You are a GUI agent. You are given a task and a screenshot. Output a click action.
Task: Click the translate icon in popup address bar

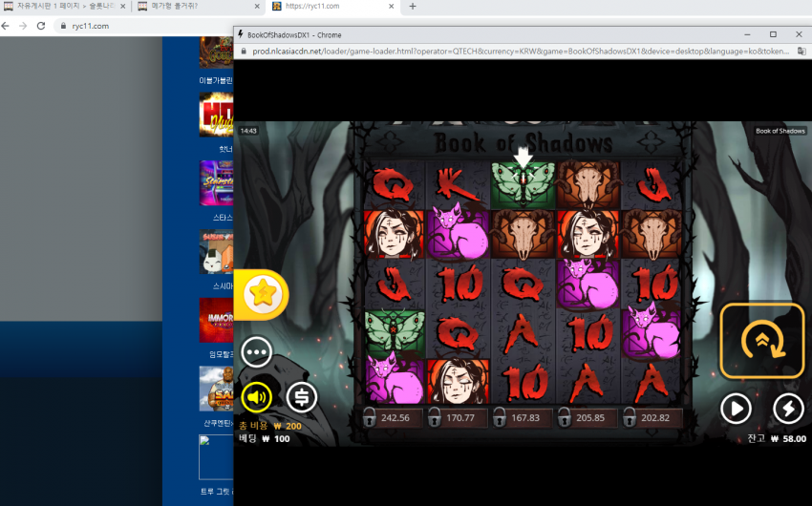coord(801,52)
